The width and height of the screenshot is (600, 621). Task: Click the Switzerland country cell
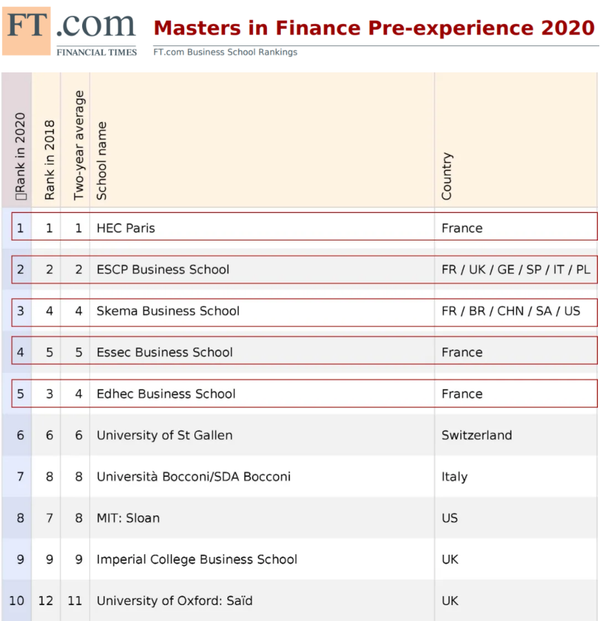[x=476, y=435]
